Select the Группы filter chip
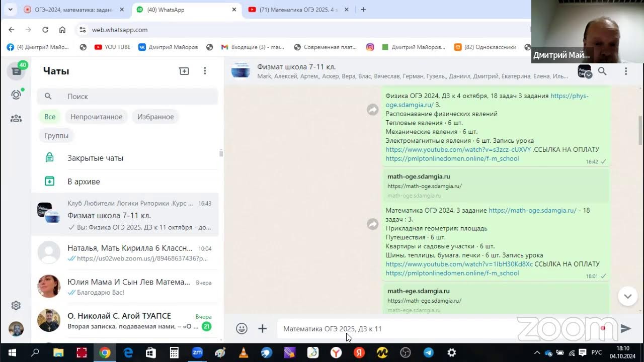The width and height of the screenshot is (644, 362). coord(56,136)
